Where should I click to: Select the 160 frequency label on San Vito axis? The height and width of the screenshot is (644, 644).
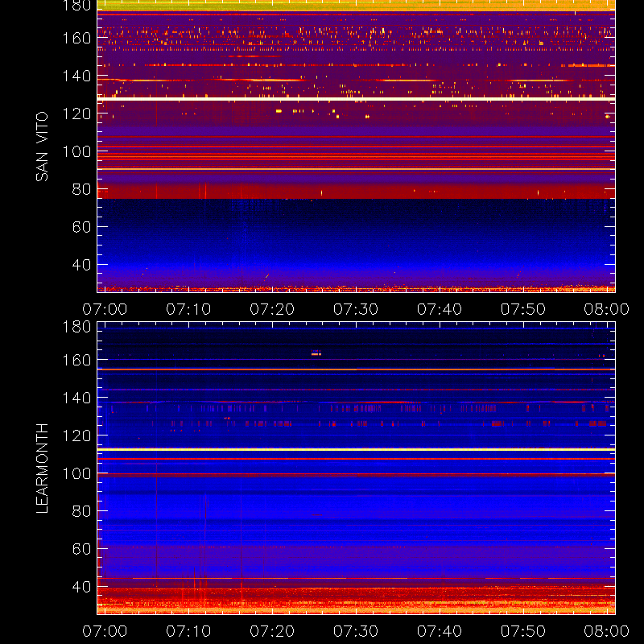click(76, 38)
